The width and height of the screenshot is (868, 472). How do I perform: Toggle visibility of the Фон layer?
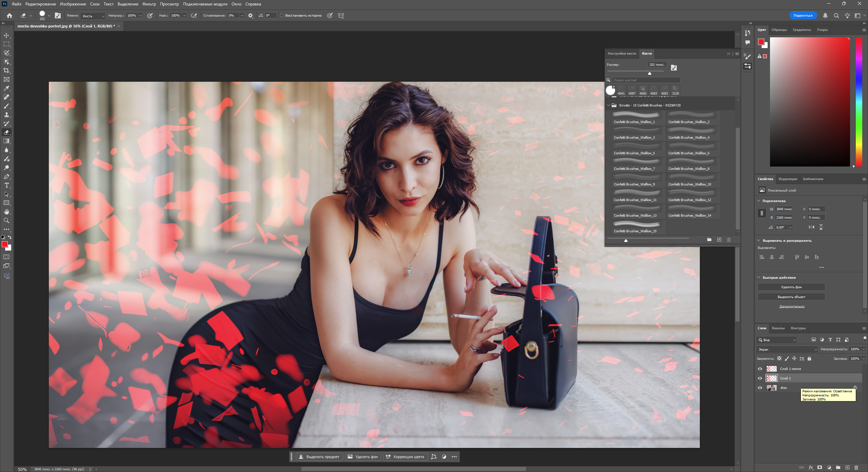click(x=760, y=388)
